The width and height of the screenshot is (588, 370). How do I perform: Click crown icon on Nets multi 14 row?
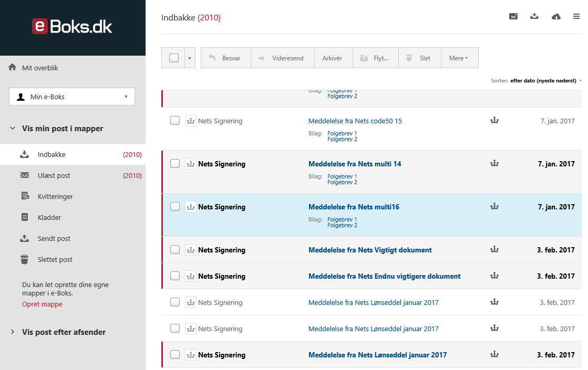point(494,163)
